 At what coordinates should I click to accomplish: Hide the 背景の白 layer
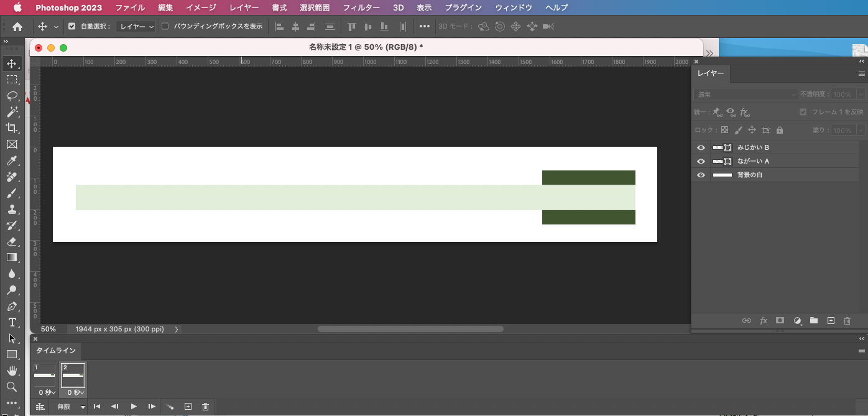click(x=701, y=174)
